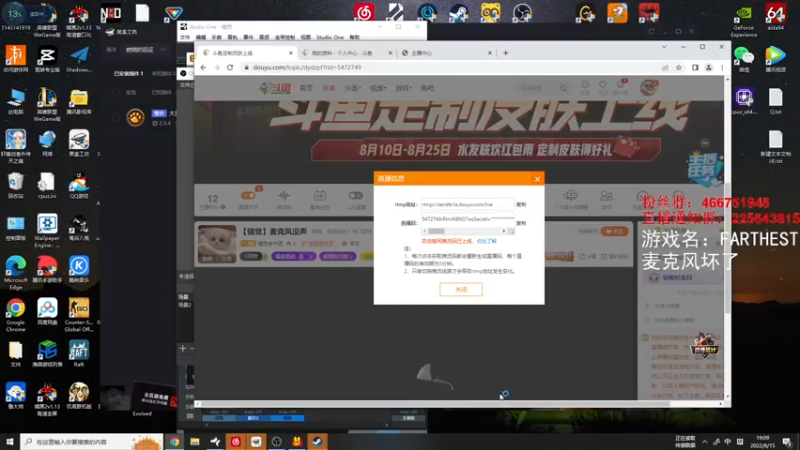The width and height of the screenshot is (800, 450).
Task: Click horizontal scrollbar under stream code field
Action: click(467, 231)
